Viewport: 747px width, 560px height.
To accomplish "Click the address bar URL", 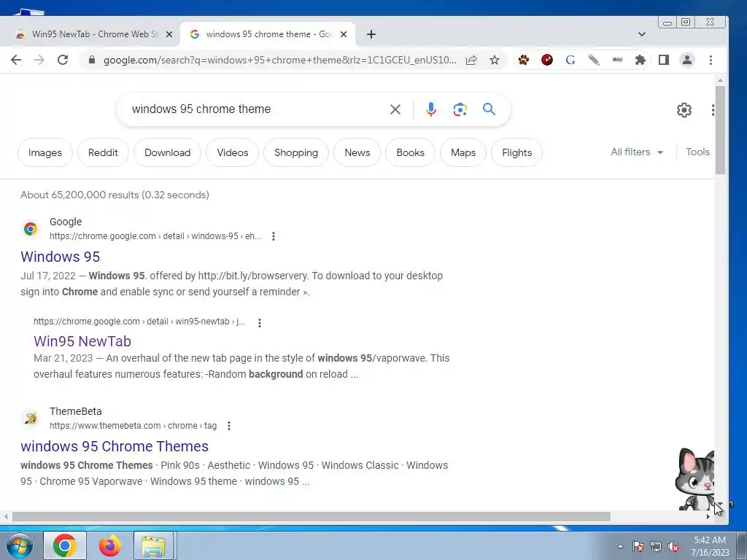I will [279, 60].
